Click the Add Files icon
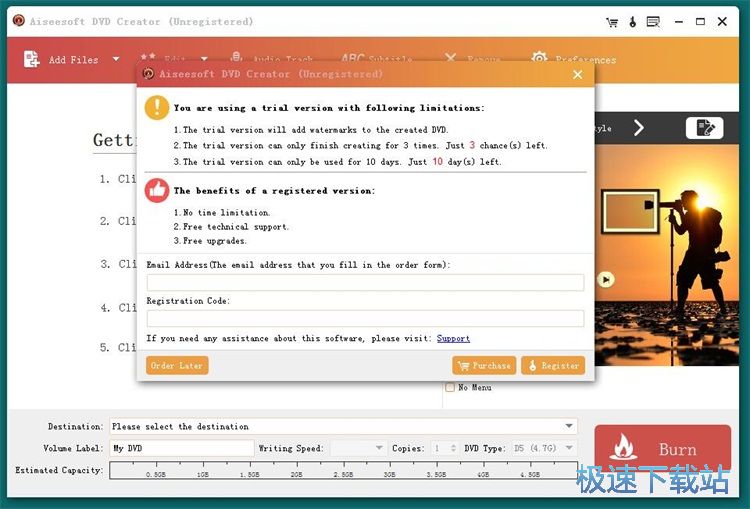The width and height of the screenshot is (750, 509). click(32, 59)
